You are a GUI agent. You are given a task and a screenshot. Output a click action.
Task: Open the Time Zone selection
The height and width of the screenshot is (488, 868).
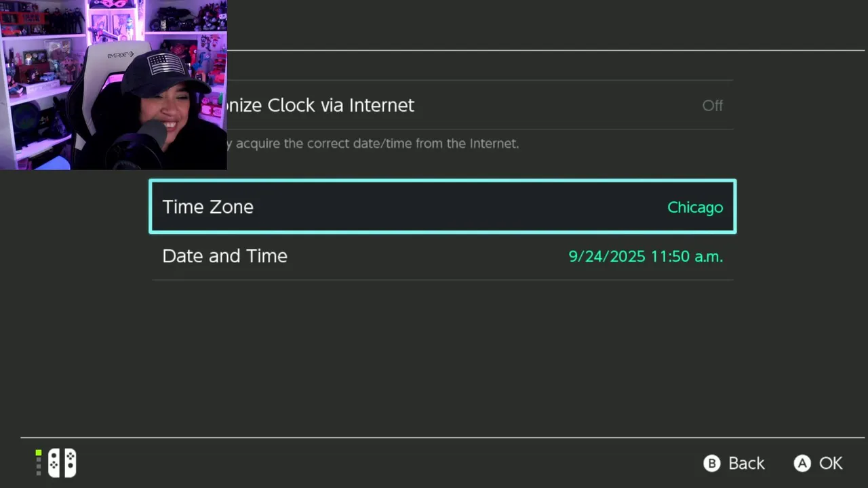coord(443,207)
